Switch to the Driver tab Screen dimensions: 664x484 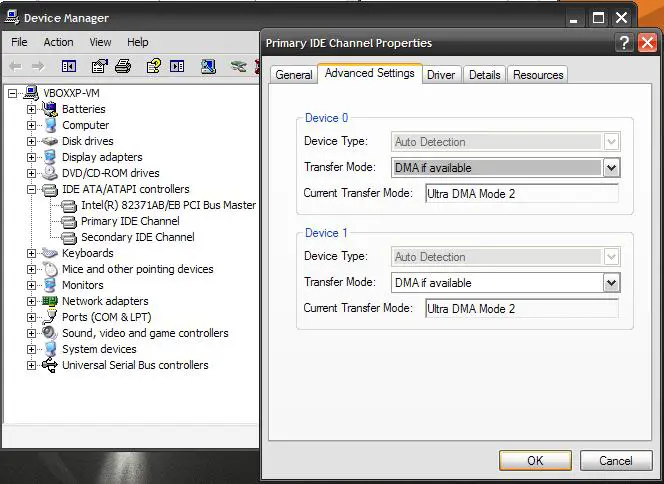point(441,75)
